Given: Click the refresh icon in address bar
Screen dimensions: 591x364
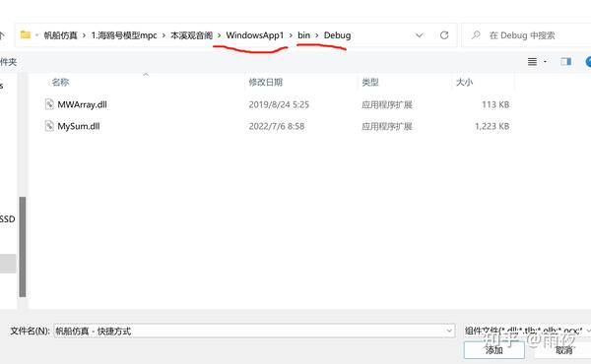Looking at the screenshot, I should click(x=444, y=35).
